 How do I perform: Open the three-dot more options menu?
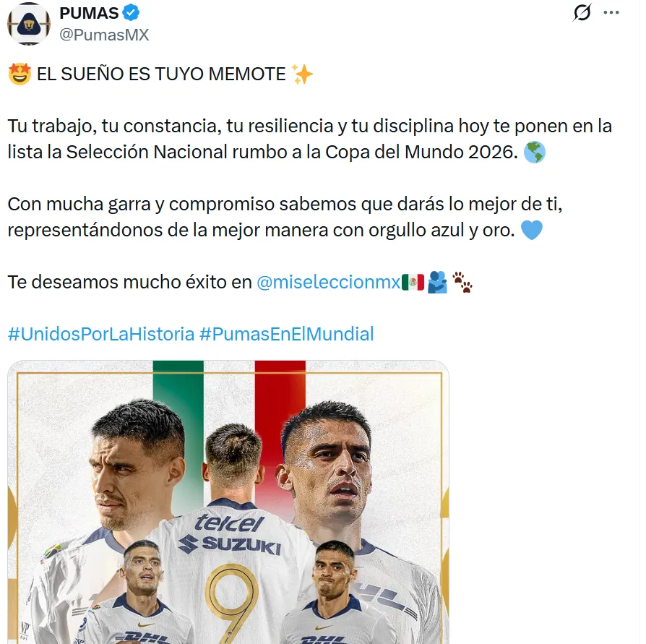pyautogui.click(x=611, y=12)
